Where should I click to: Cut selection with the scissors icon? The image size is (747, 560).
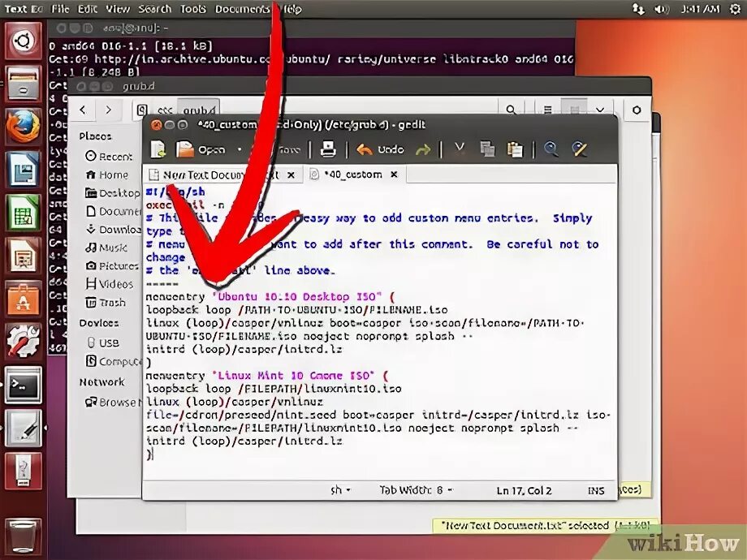click(460, 149)
